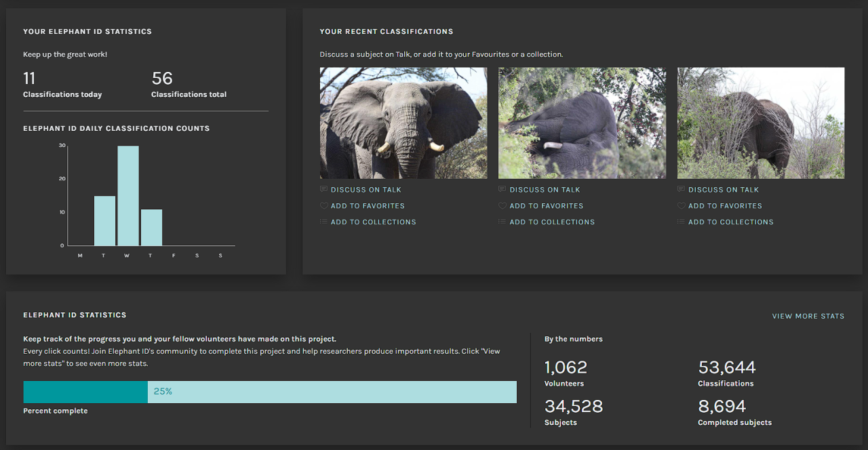The image size is (868, 450).
Task: Open the middle elephant-in-bushes thumbnail
Action: click(x=582, y=123)
